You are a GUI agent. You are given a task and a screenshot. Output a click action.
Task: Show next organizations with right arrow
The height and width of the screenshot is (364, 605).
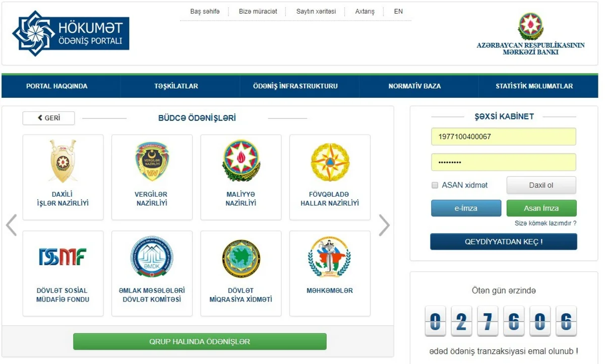pyautogui.click(x=384, y=225)
